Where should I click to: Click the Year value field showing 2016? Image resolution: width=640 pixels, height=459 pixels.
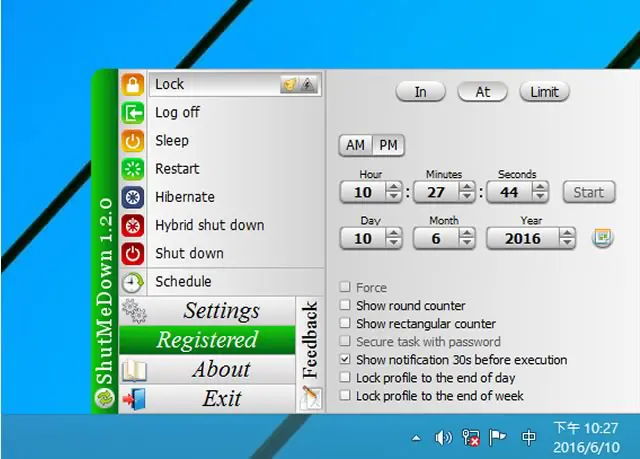tap(522, 238)
